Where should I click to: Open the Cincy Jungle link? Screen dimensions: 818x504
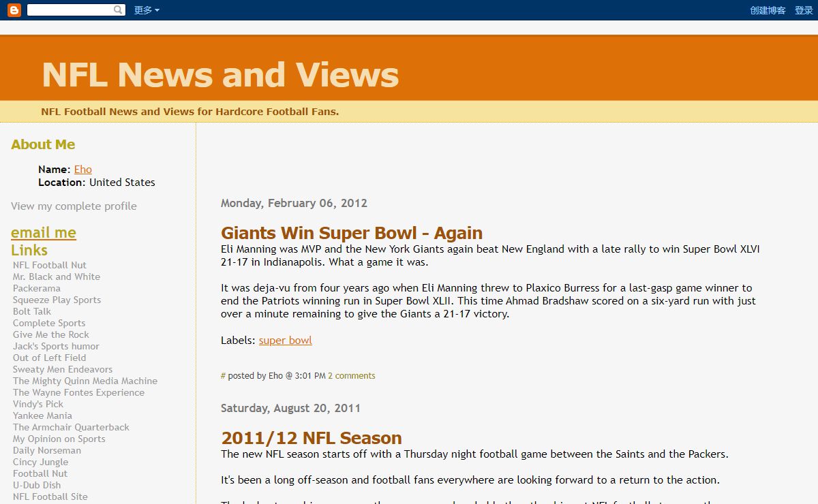tap(41, 462)
